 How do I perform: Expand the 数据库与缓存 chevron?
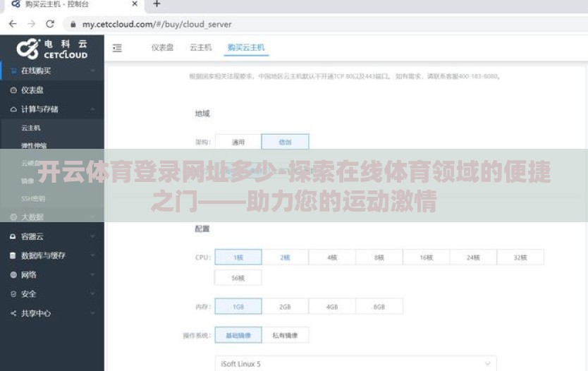tap(92, 255)
